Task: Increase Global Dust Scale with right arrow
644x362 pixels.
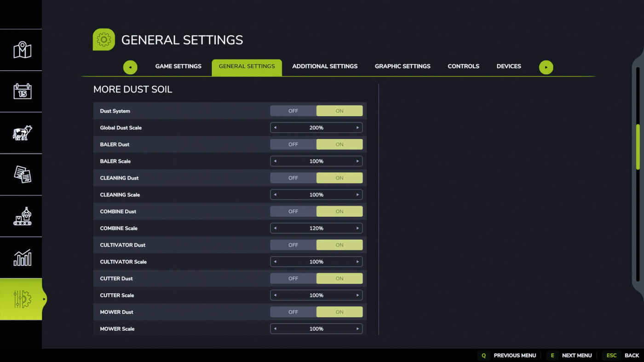Action: [357, 128]
